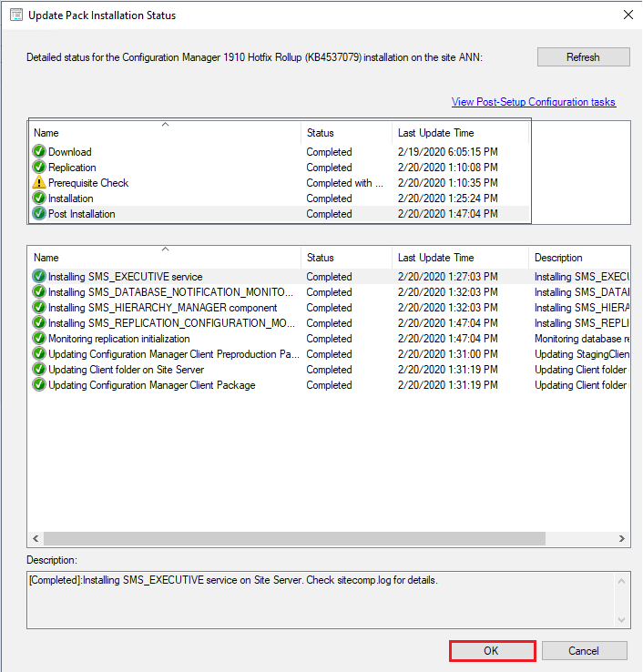Click the 'Updating StagingClien' description cell
643x672 pixels.
click(582, 354)
